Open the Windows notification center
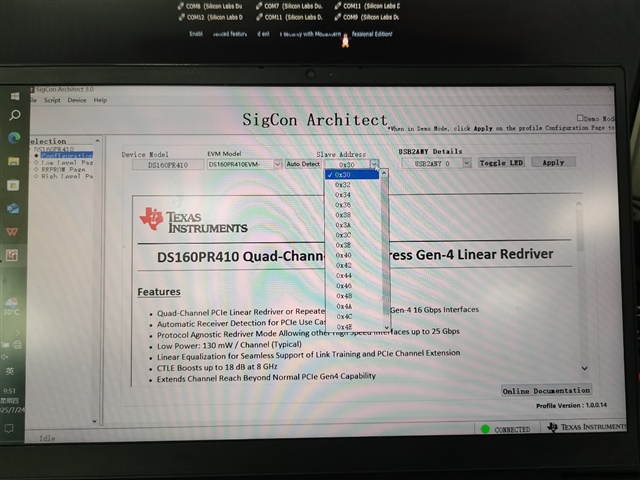 click(x=9, y=429)
